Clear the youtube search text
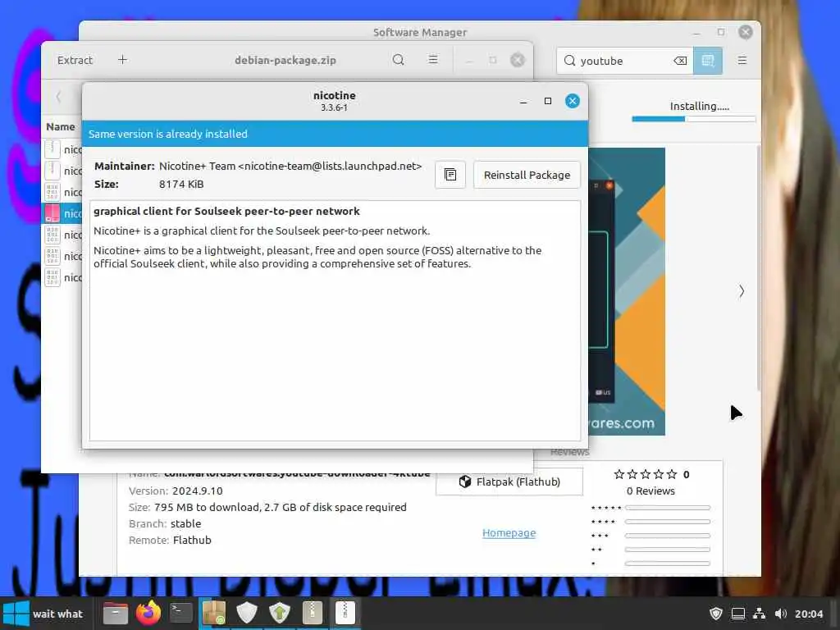Image resolution: width=840 pixels, height=630 pixels. coord(680,61)
